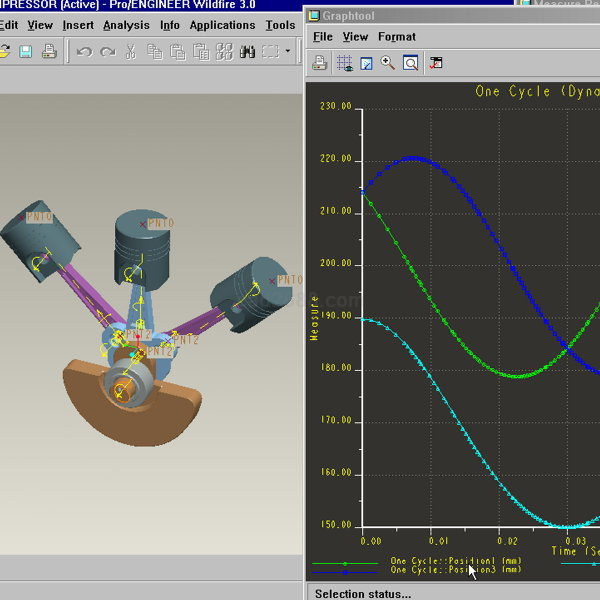The height and width of the screenshot is (600, 600).
Task: Toggle the graph grid icon
Action: coord(343,63)
